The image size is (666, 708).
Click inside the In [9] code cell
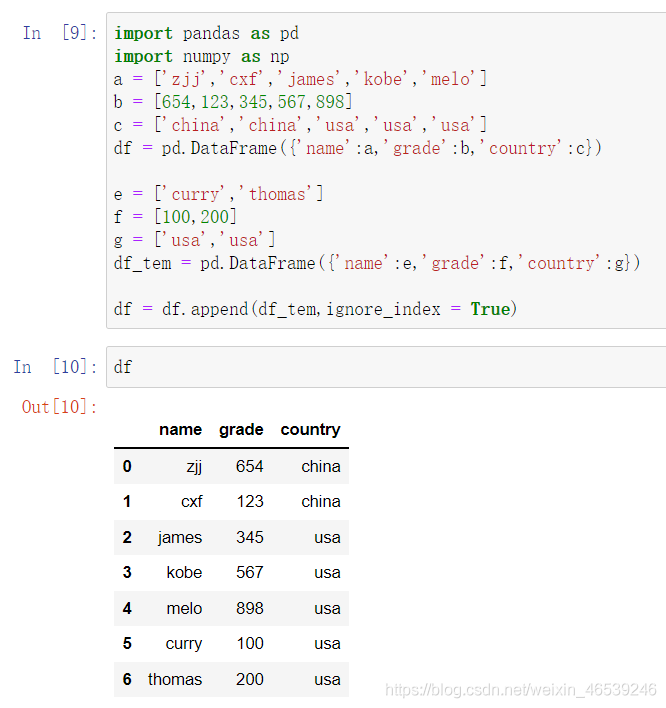click(x=386, y=171)
